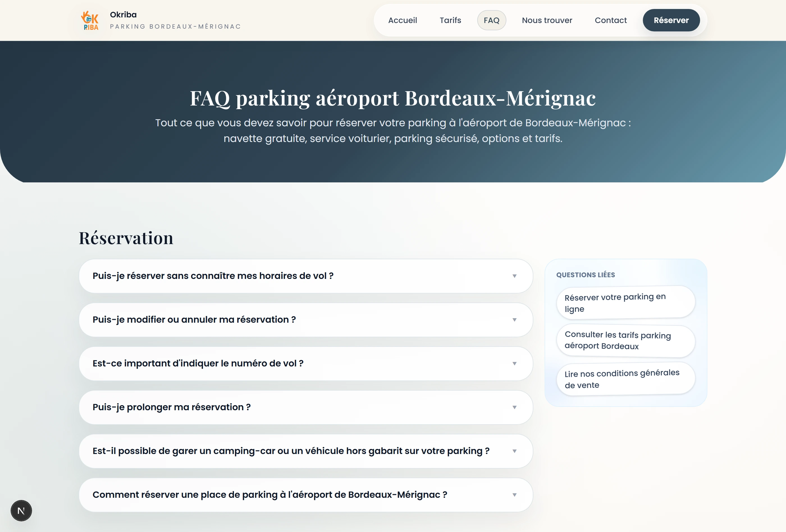Screen dimensions: 786x532
Task: Click the hero subtitle starting Tout ce que vous devez savoir
Action: tap(393, 130)
